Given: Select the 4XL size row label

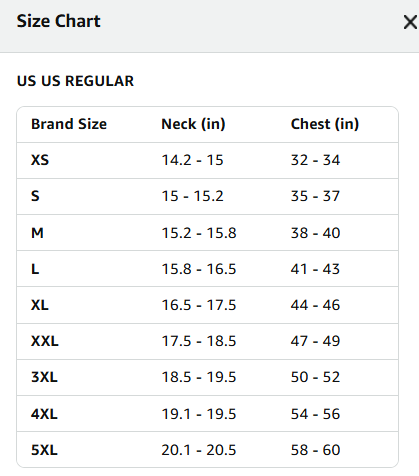Looking at the screenshot, I should point(44,414).
